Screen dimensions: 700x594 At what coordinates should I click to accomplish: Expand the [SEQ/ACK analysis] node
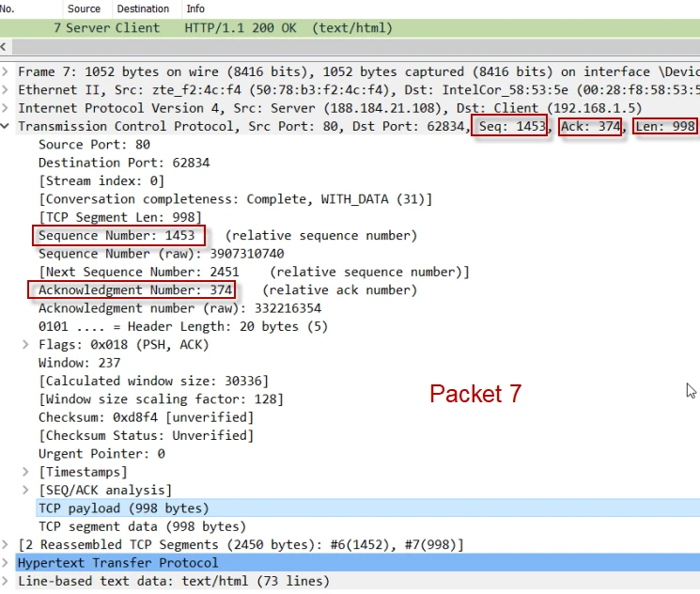pyautogui.click(x=26, y=490)
